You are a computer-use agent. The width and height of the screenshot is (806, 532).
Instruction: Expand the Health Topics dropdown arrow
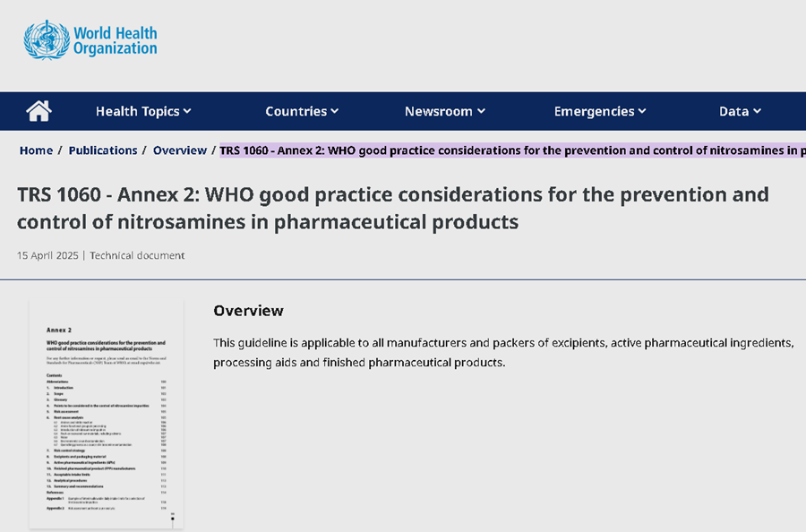click(188, 112)
